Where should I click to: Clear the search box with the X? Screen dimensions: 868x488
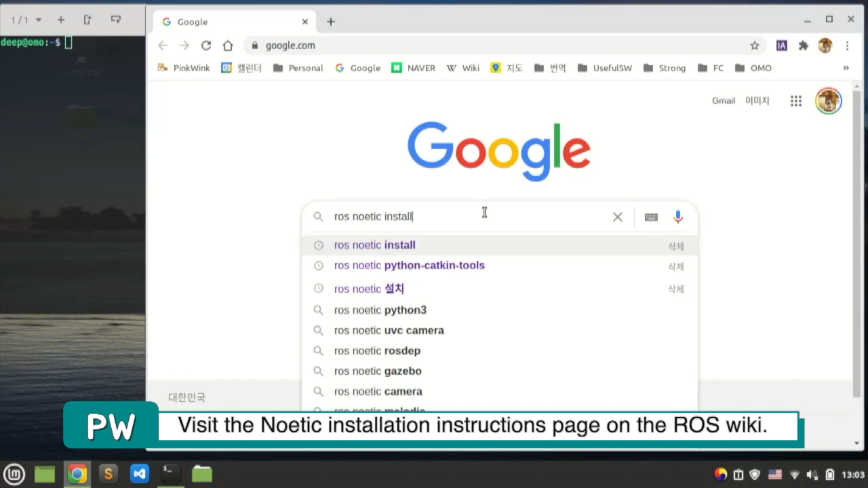click(x=618, y=217)
